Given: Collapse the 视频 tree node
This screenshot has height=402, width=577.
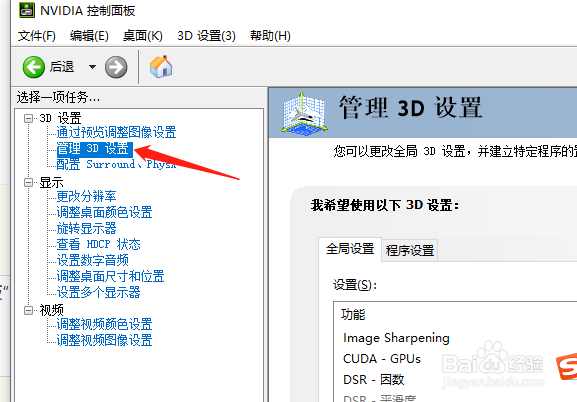Looking at the screenshot, I should point(28,310).
